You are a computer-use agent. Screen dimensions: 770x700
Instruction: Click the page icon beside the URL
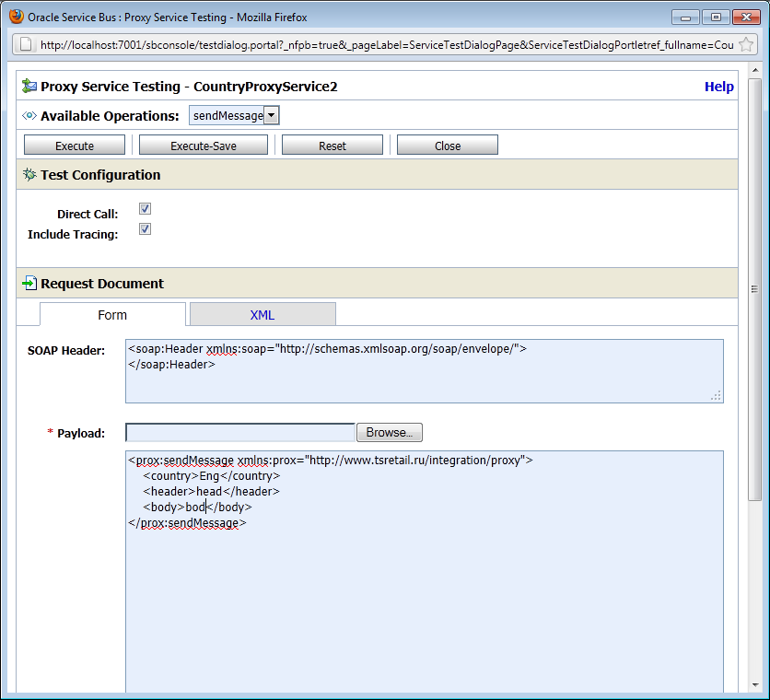click(x=25, y=45)
